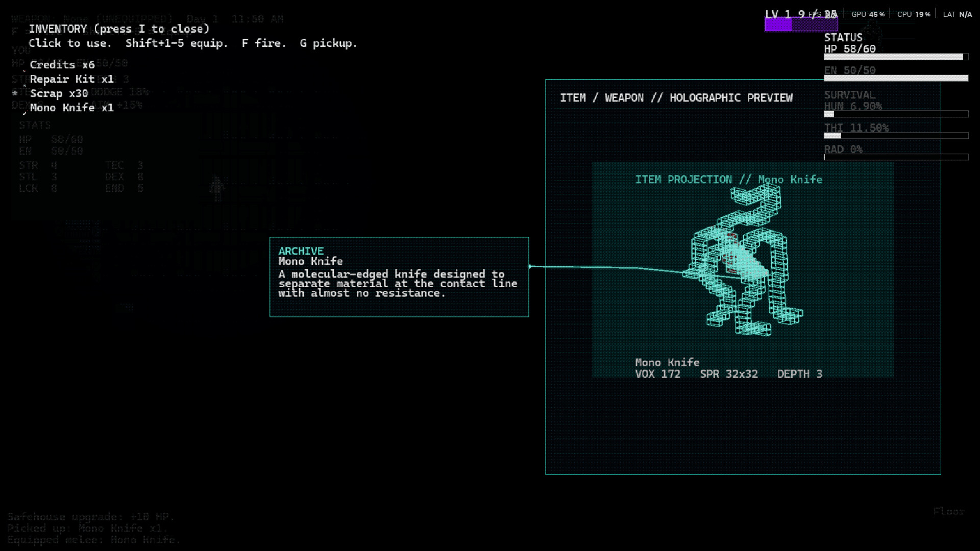
Task: Click the EN 50/50 energy bar
Action: point(895,78)
